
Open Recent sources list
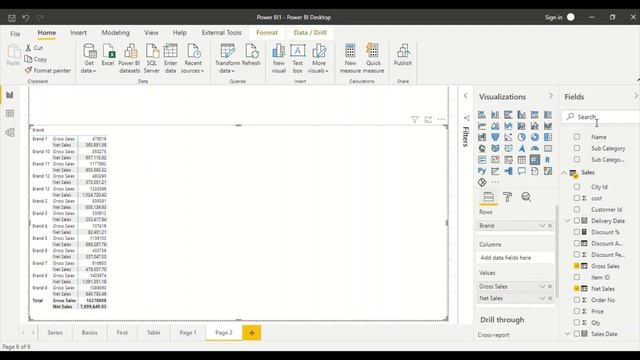(193, 58)
